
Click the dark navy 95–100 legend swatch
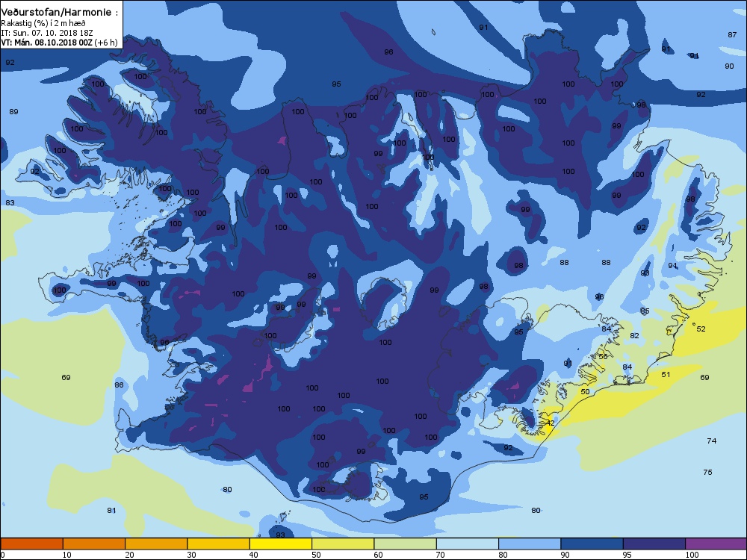click(654, 544)
